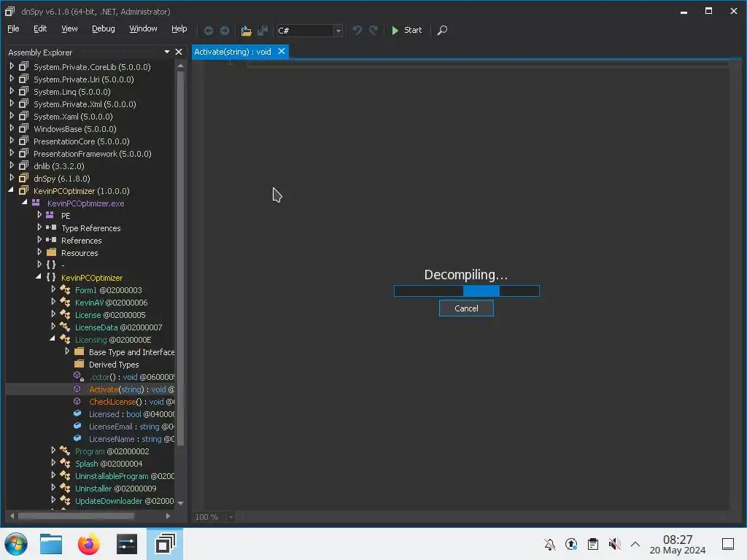Image resolution: width=747 pixels, height=560 pixels.
Task: Expand Base Type and Interfaces folder
Action: (67, 351)
